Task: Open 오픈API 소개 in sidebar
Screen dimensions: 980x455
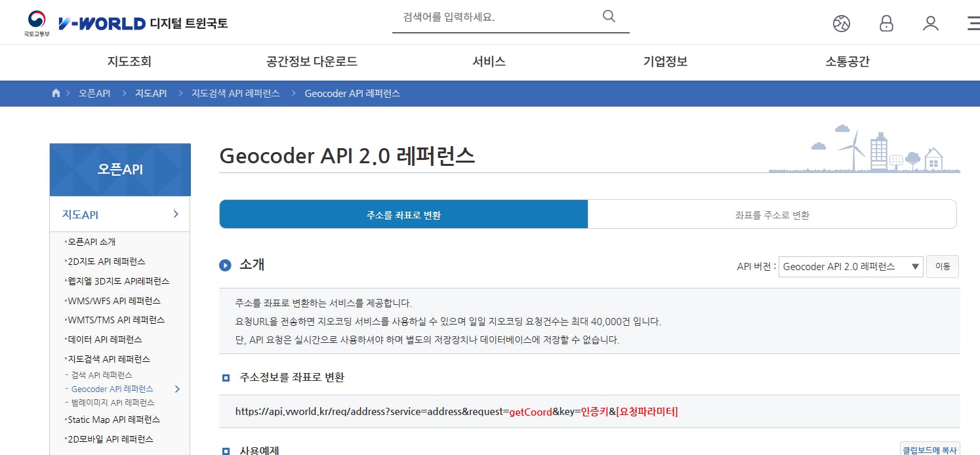Action: 92,242
